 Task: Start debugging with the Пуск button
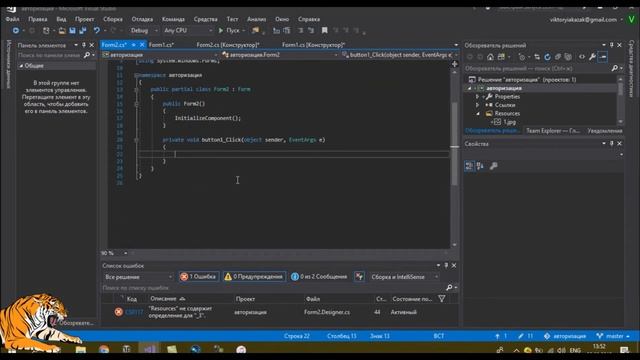pos(229,31)
